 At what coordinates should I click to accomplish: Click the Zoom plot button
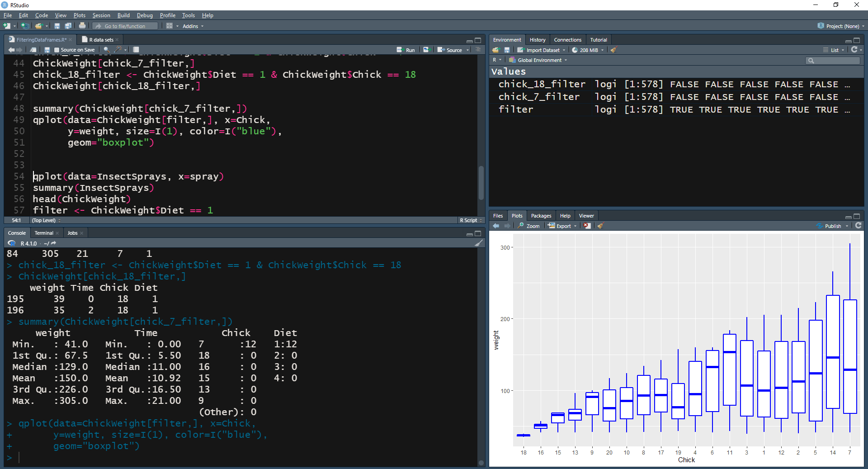tap(529, 226)
